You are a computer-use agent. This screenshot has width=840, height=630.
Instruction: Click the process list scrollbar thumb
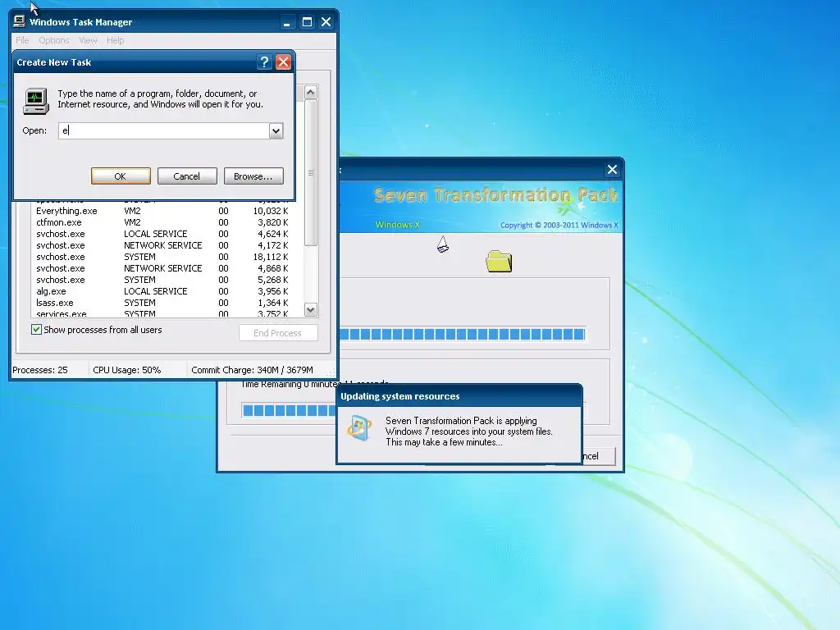point(311,173)
